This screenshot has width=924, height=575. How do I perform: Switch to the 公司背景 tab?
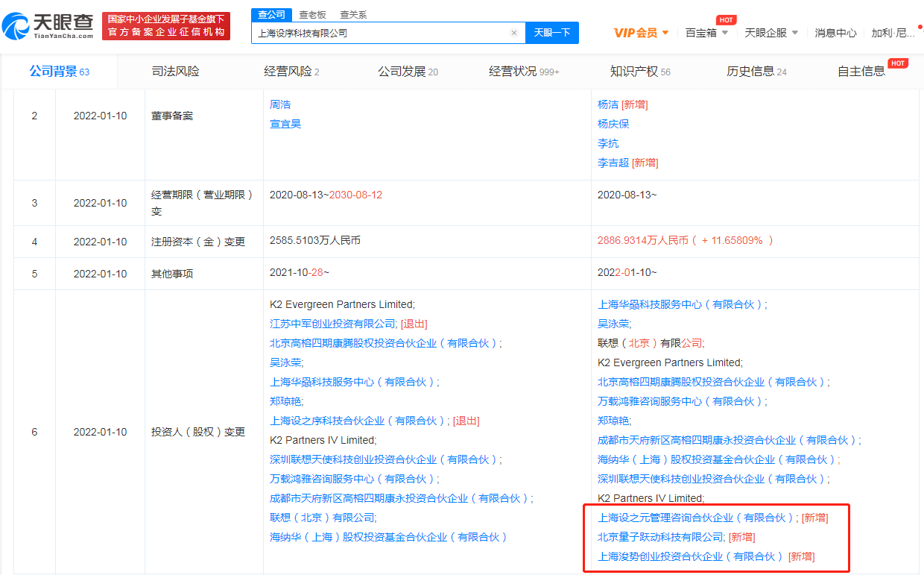click(60, 72)
